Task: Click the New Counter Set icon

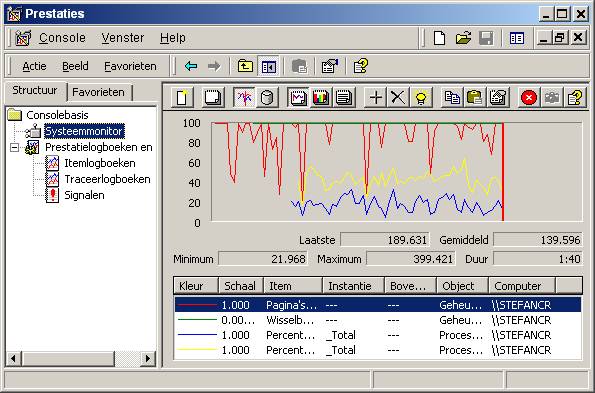Action: pos(183,98)
